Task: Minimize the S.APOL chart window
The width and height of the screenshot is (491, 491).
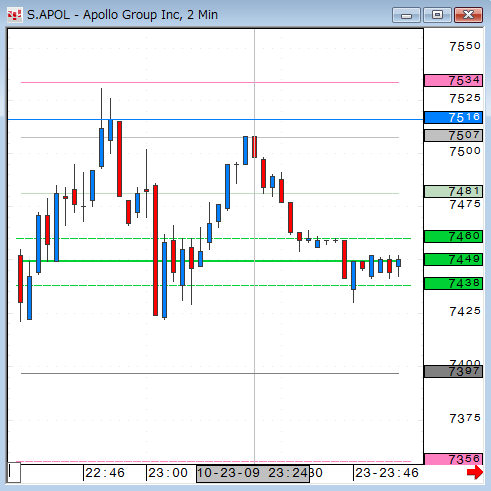Action: click(406, 15)
